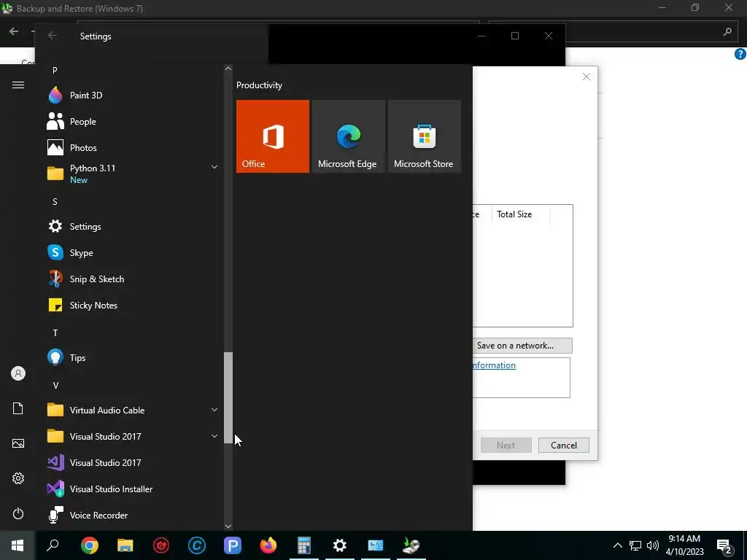The image size is (747, 560).
Task: Click the app list scrollbar thumb
Action: (228, 398)
